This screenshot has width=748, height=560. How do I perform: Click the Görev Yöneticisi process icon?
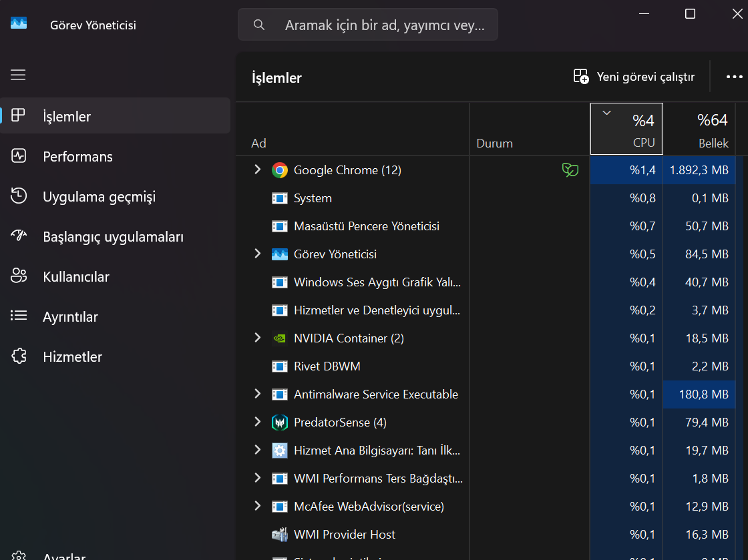pyautogui.click(x=280, y=254)
